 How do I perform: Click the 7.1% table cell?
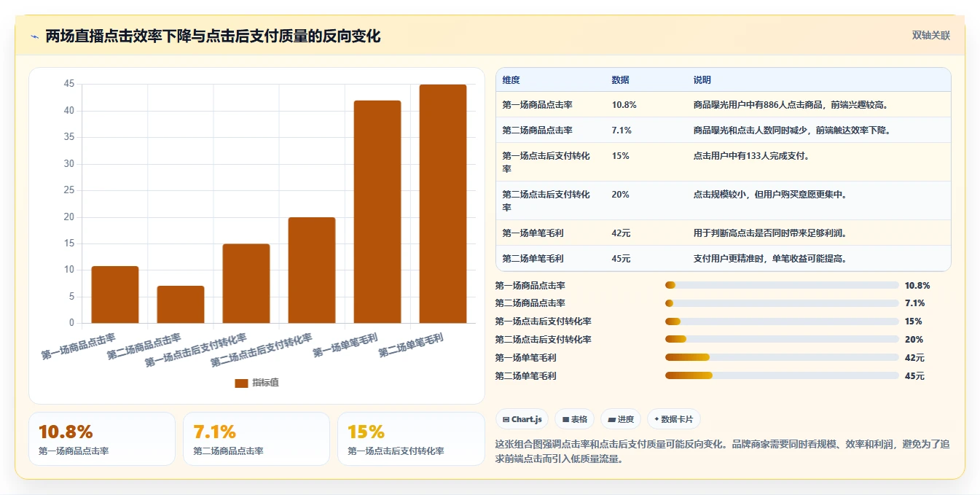pyautogui.click(x=622, y=130)
